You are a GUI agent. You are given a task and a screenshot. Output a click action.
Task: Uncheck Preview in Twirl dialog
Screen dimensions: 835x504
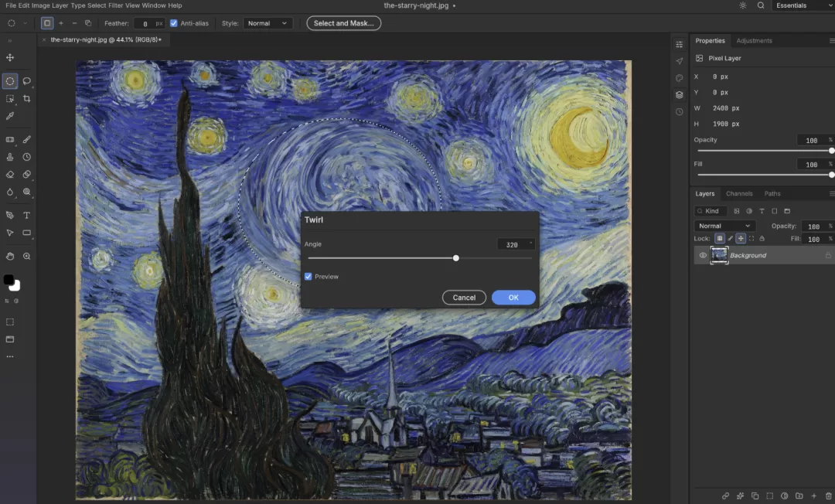308,276
